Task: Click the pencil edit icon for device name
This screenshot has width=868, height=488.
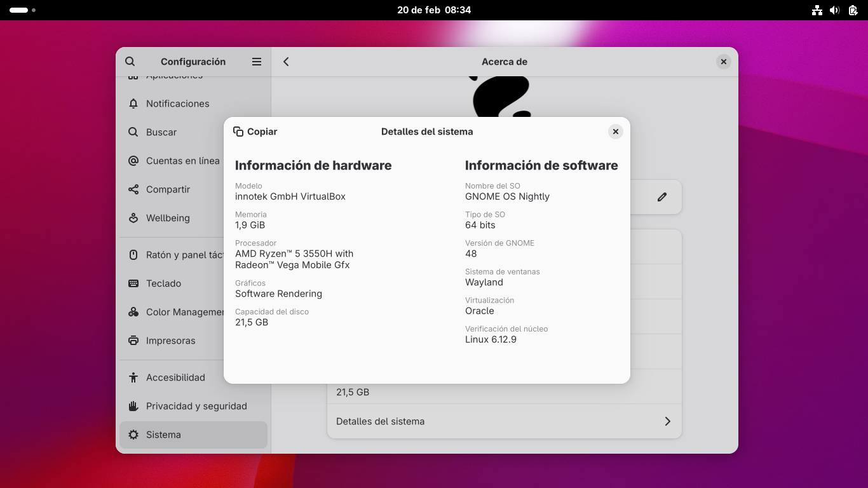Action: 662,197
